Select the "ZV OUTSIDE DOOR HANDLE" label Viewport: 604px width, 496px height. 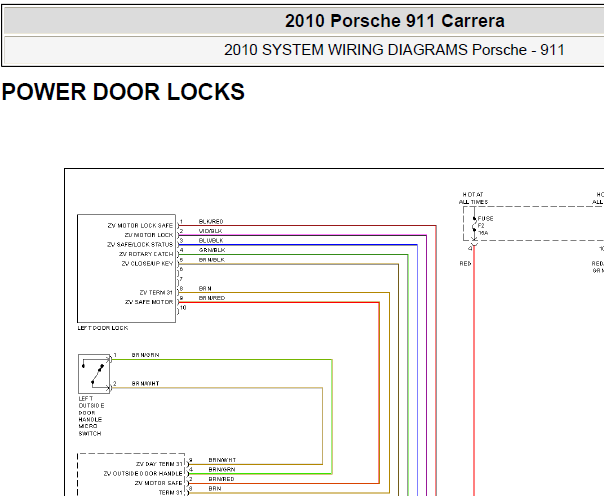(x=143, y=474)
